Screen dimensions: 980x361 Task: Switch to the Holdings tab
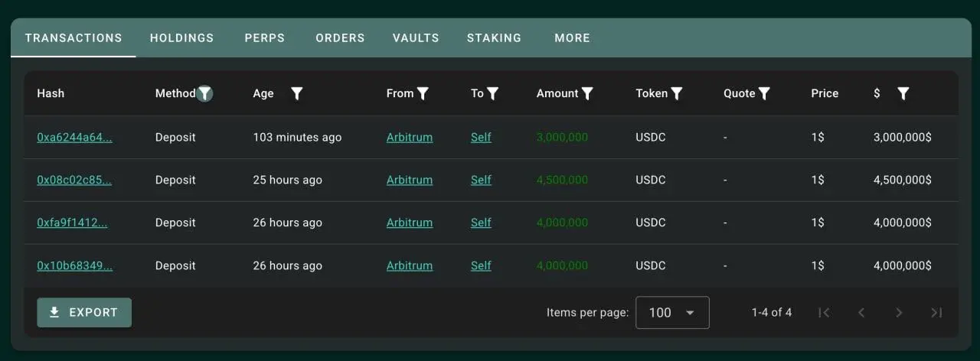click(181, 37)
